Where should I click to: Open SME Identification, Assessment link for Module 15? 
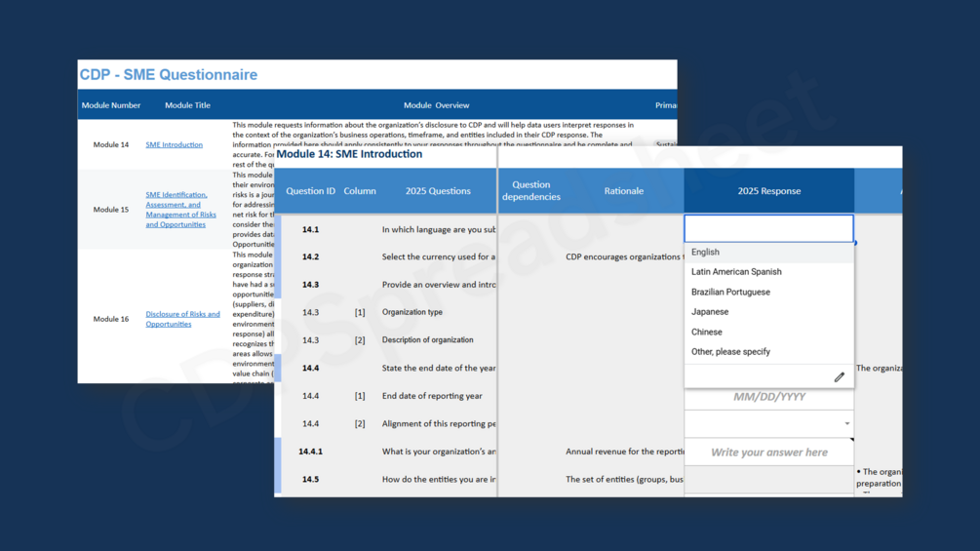coord(180,210)
